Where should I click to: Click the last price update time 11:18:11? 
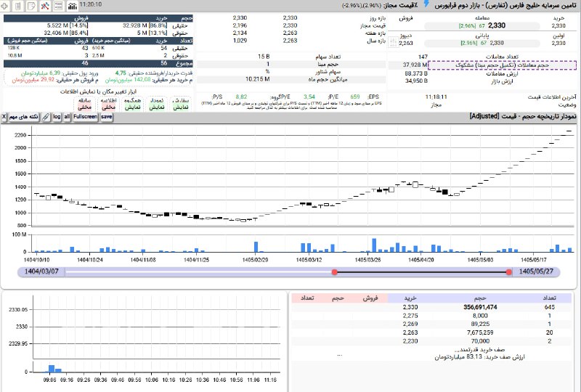[436, 97]
